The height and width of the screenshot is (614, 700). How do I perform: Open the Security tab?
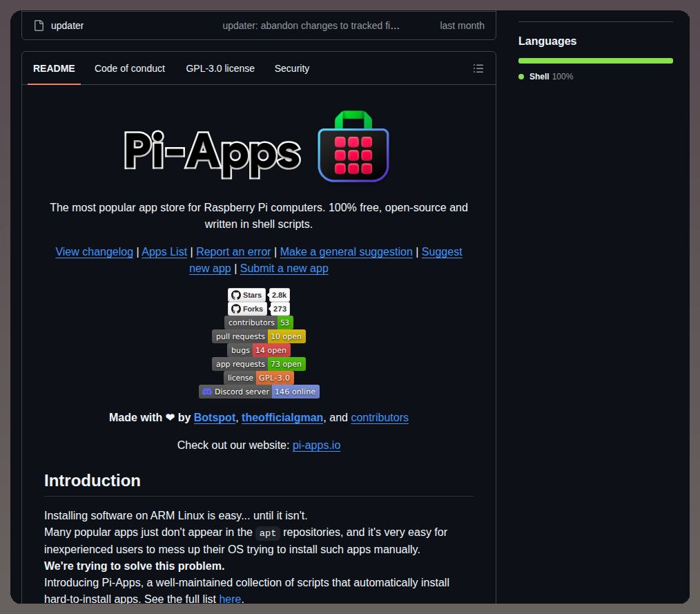point(292,68)
